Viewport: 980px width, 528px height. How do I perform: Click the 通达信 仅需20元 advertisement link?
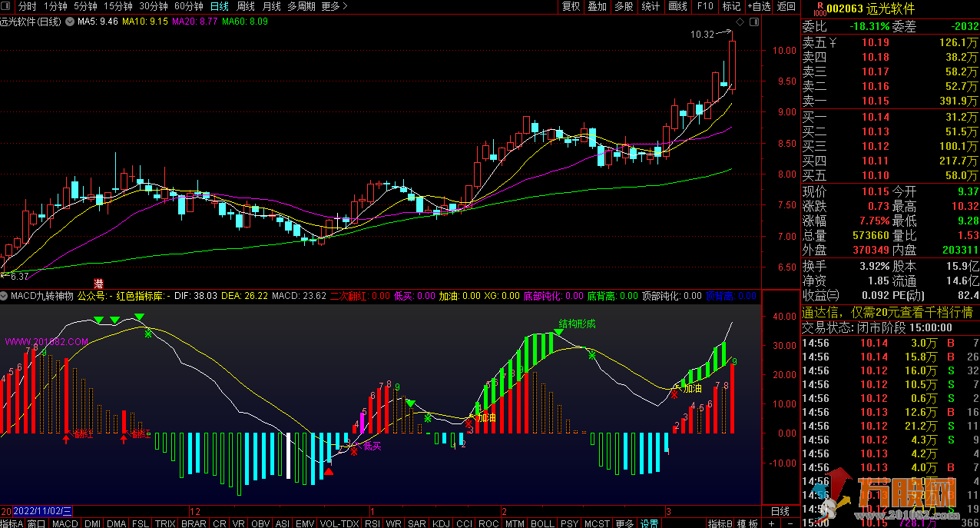886,312
